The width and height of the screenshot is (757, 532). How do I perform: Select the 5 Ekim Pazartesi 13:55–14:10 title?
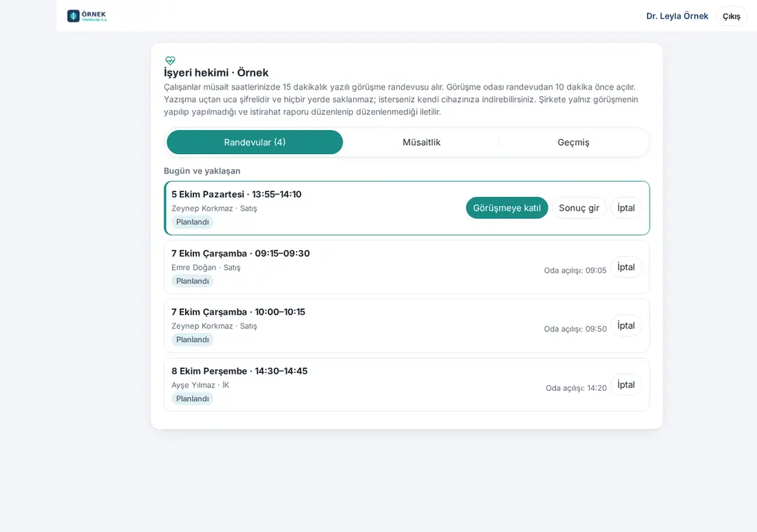tap(236, 194)
